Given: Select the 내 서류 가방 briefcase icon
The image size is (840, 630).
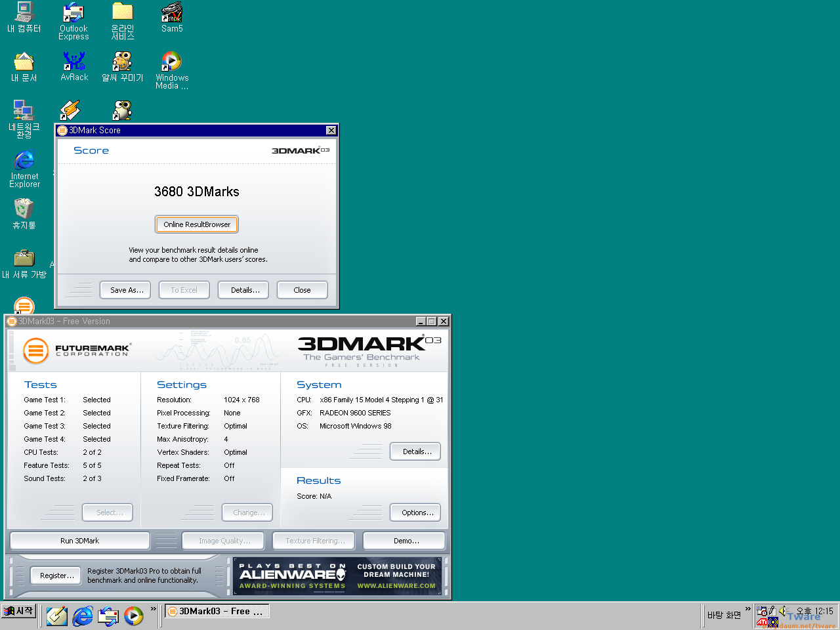Looking at the screenshot, I should 24,264.
